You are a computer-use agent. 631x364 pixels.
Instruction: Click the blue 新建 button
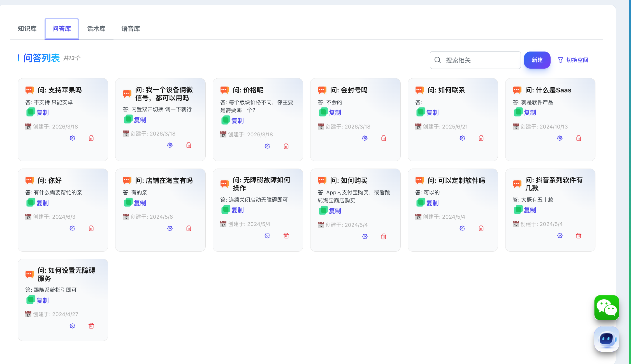coord(537,60)
